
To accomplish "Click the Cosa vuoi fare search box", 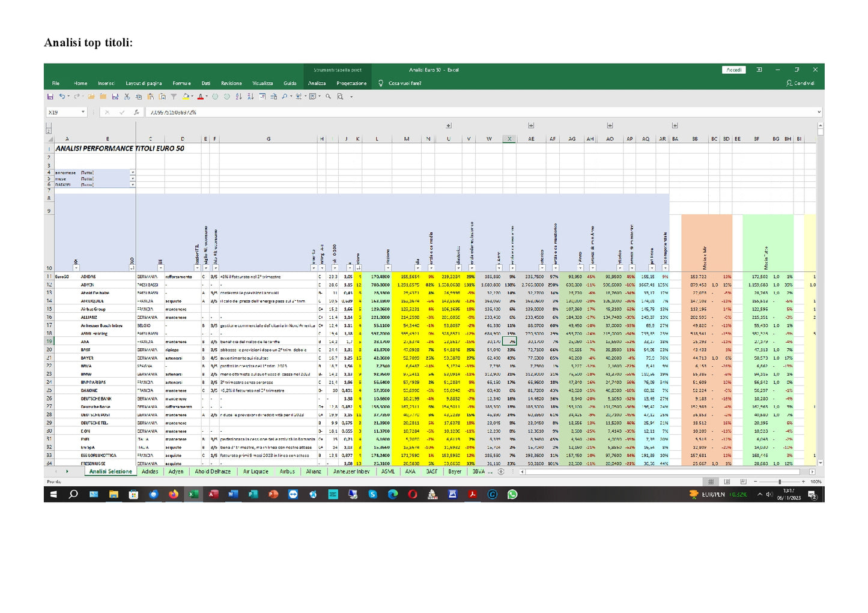I will point(405,83).
